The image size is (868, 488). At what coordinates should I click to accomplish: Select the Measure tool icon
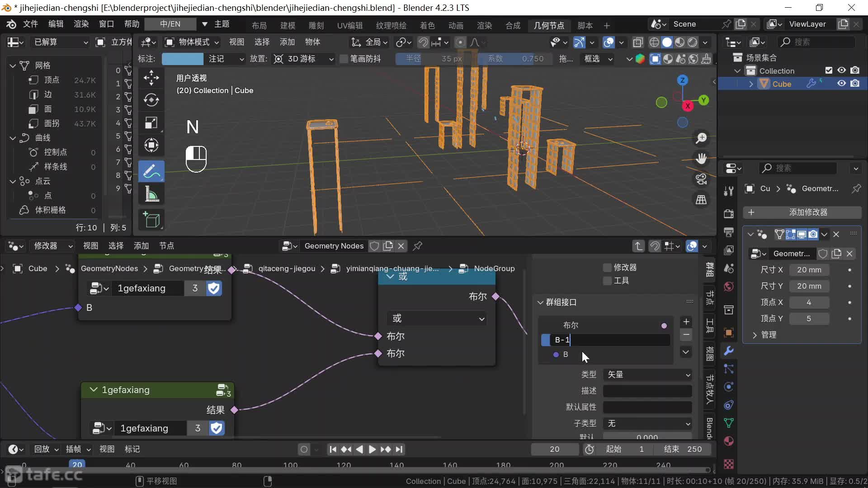[151, 195]
